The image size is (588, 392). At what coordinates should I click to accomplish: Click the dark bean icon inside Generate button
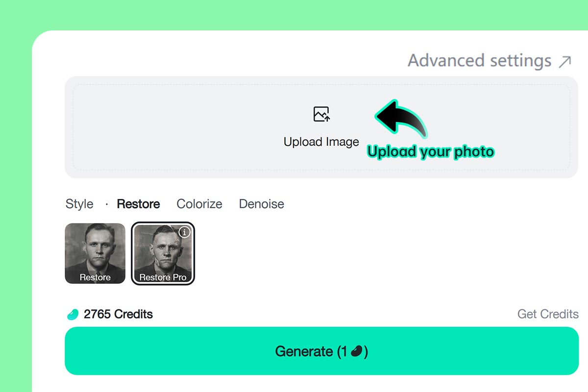(x=358, y=351)
